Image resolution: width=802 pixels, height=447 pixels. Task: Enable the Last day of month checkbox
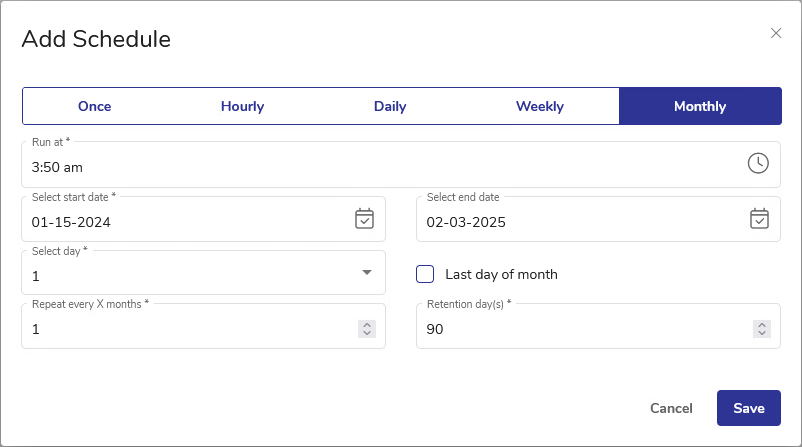tap(425, 274)
